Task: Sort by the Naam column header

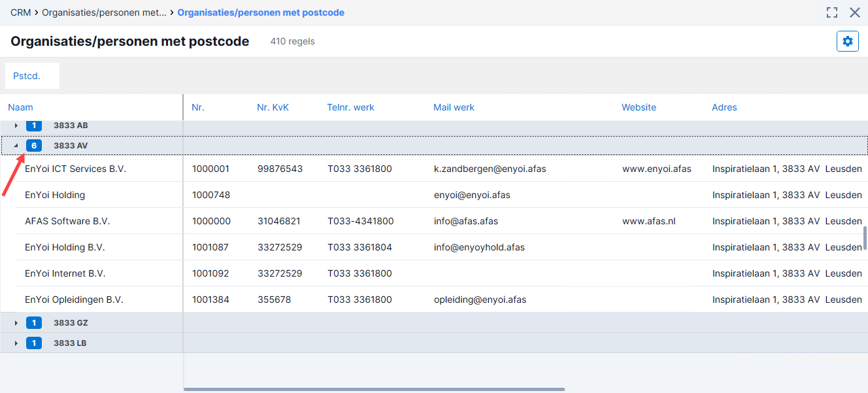Action: (20, 107)
